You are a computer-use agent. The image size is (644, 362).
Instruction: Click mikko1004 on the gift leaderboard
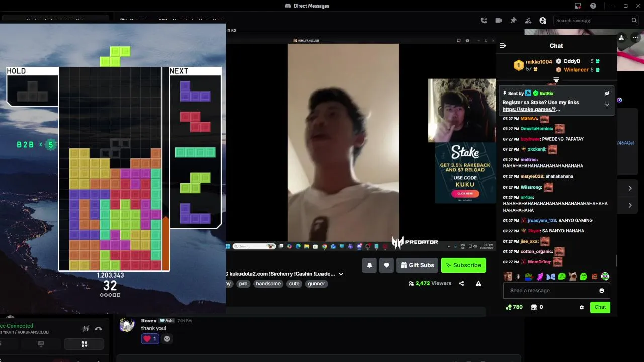[x=539, y=62]
